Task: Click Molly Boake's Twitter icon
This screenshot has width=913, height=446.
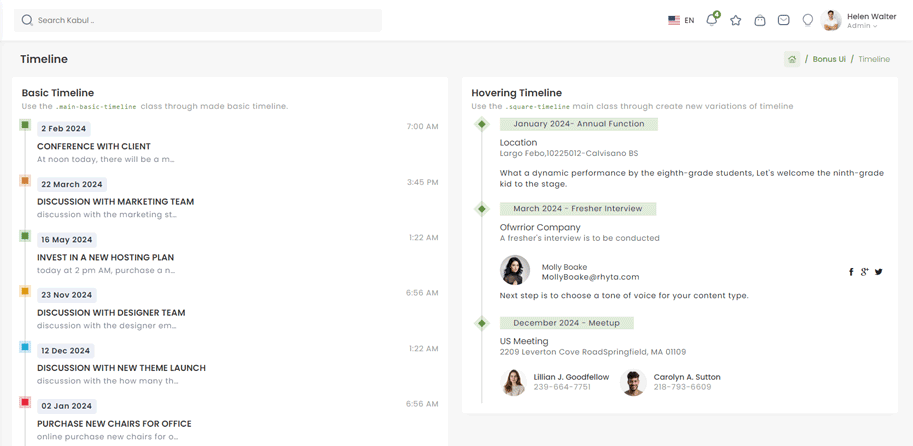Action: point(879,272)
